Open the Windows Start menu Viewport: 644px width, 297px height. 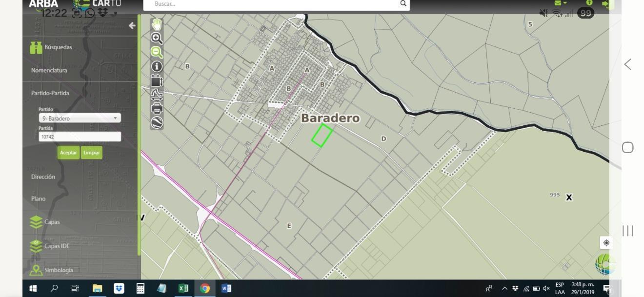[x=33, y=288]
